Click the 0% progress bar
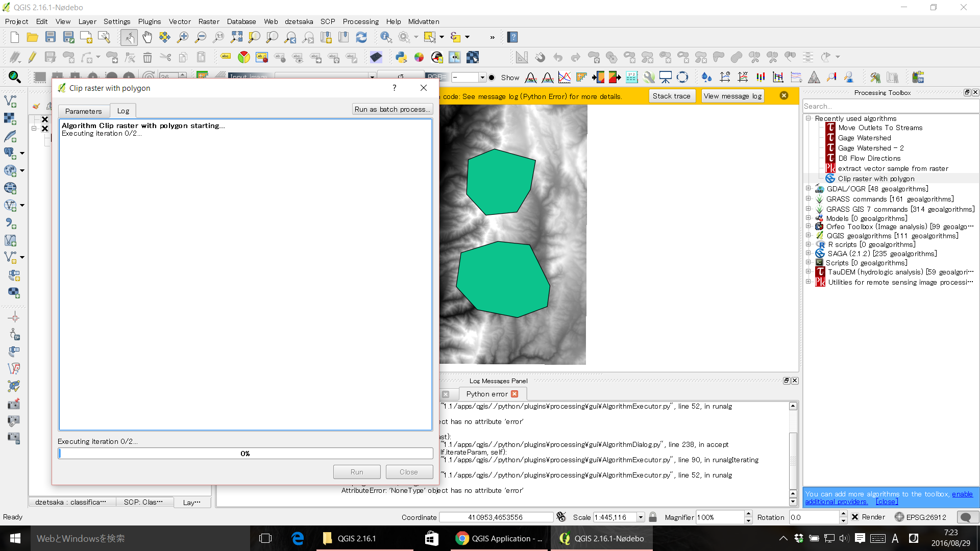This screenshot has width=980, height=551. click(245, 453)
